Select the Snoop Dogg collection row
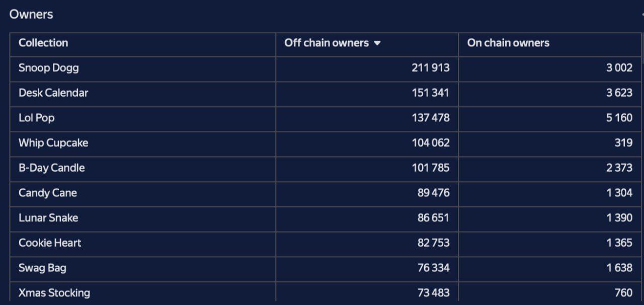Screen dimensions: 644x305 pyautogui.click(x=326, y=69)
